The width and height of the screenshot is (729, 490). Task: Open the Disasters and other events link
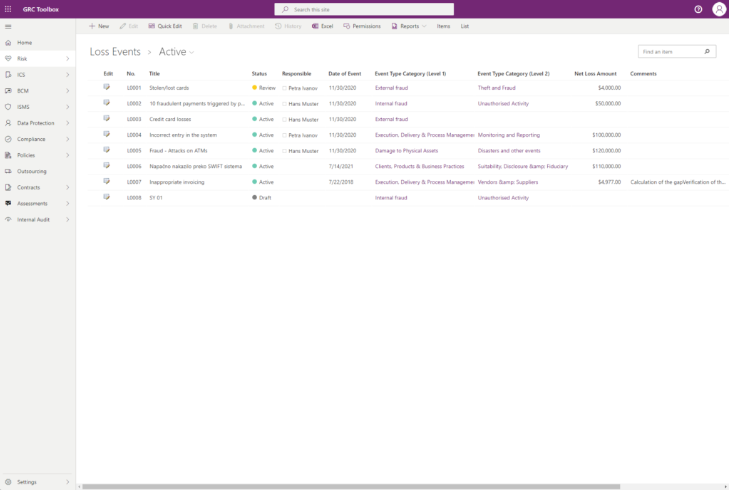[509, 151]
